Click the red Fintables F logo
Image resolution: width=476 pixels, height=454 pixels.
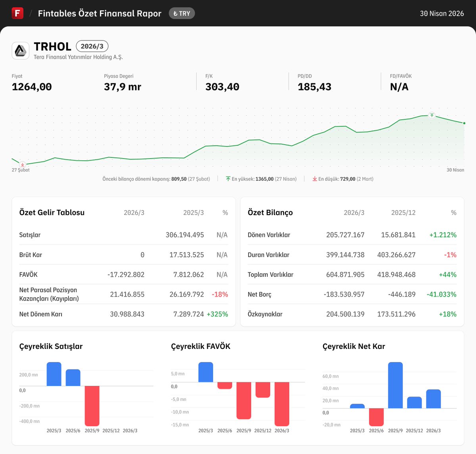pos(17,13)
